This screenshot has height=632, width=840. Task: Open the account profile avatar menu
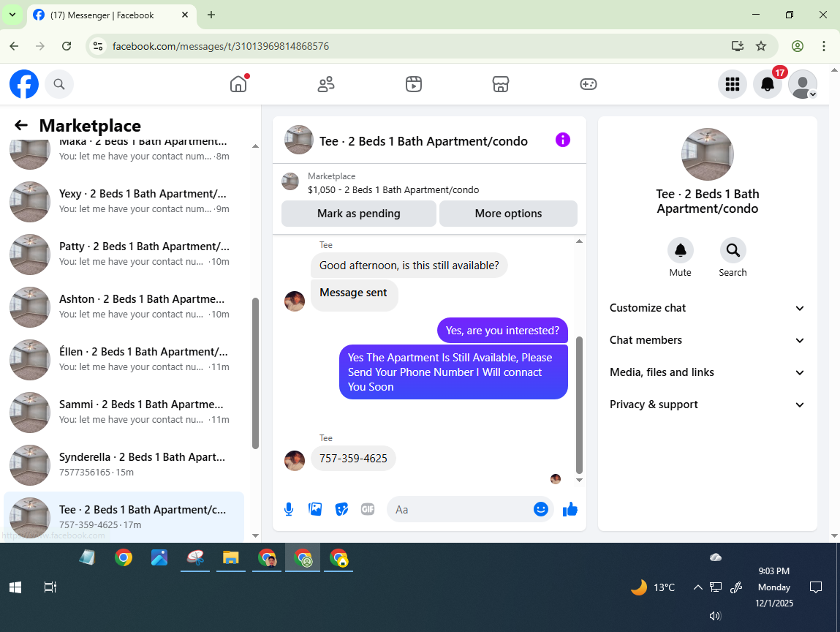click(803, 84)
